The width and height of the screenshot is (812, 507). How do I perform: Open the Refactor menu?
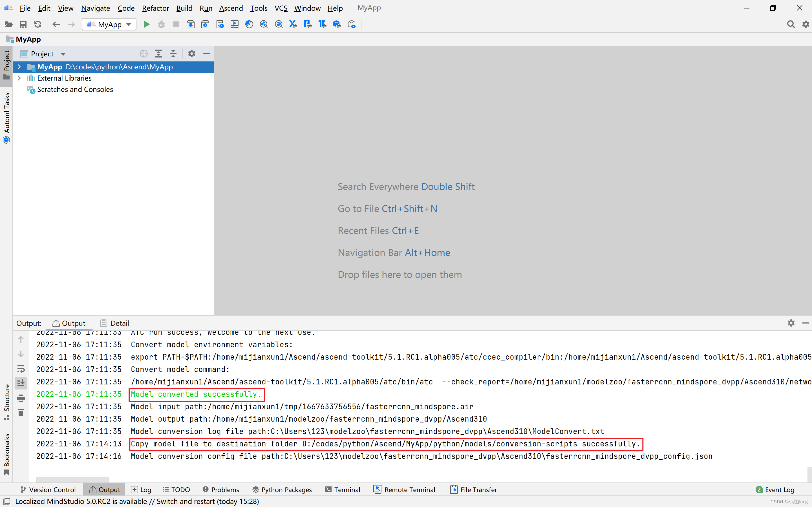coord(155,8)
